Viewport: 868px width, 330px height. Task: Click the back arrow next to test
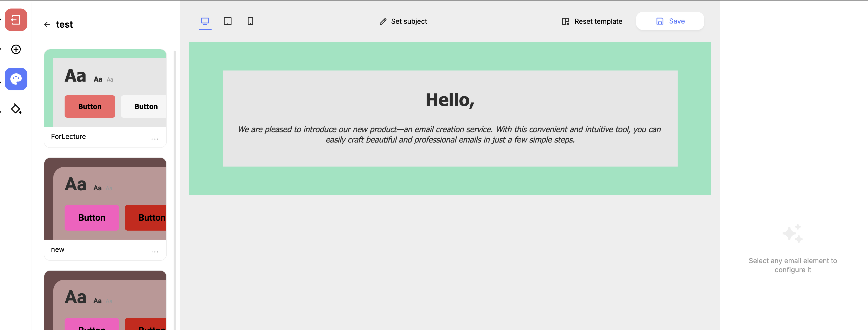(47, 25)
